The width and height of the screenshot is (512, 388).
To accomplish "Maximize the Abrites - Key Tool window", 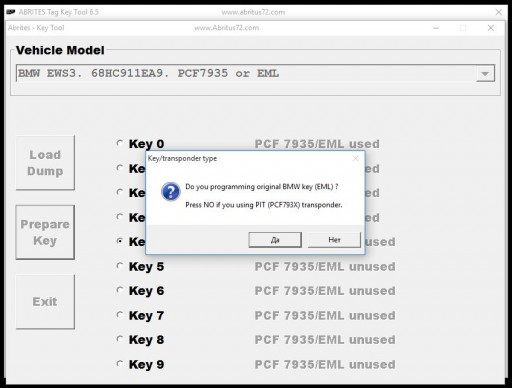I will coord(463,28).
